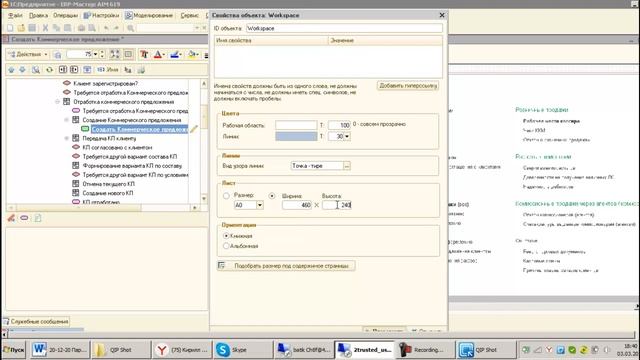
Task: Open the yellow fill color tool
Action: tap(193, 54)
